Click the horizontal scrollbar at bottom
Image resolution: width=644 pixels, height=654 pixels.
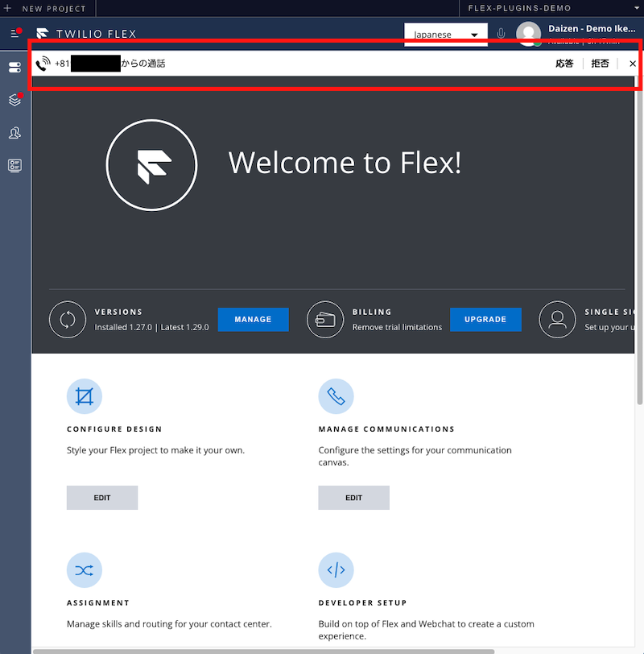(263, 651)
